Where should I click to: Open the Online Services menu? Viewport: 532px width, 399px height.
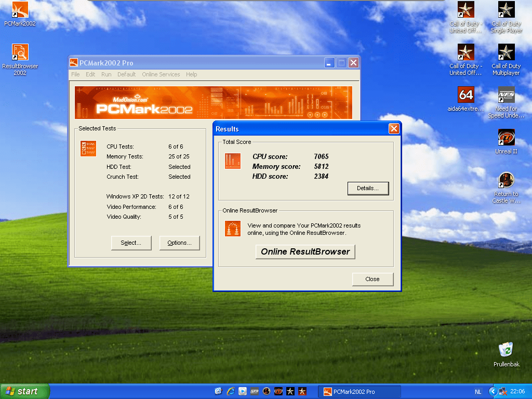point(161,74)
